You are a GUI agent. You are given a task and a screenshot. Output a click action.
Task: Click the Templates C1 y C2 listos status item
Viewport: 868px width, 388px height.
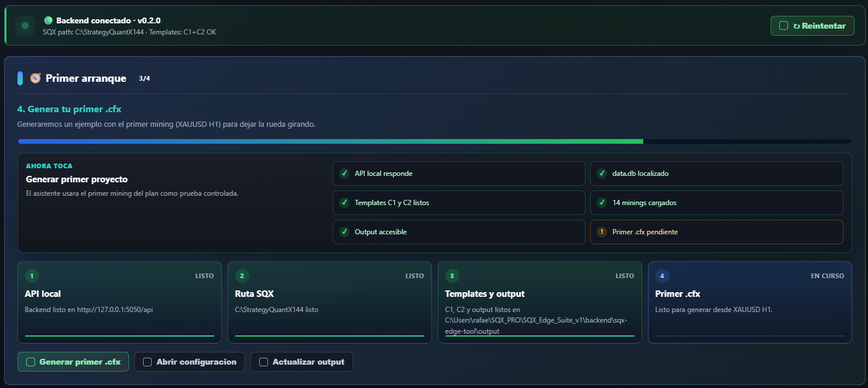point(459,203)
